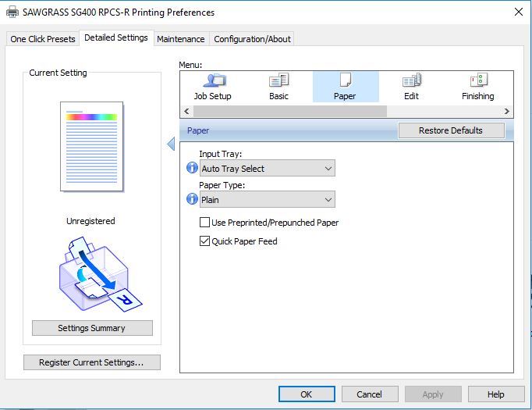Click the menu horizontal scrollbar thumb
Image resolution: width=532 pixels, height=410 pixels.
[x=289, y=112]
